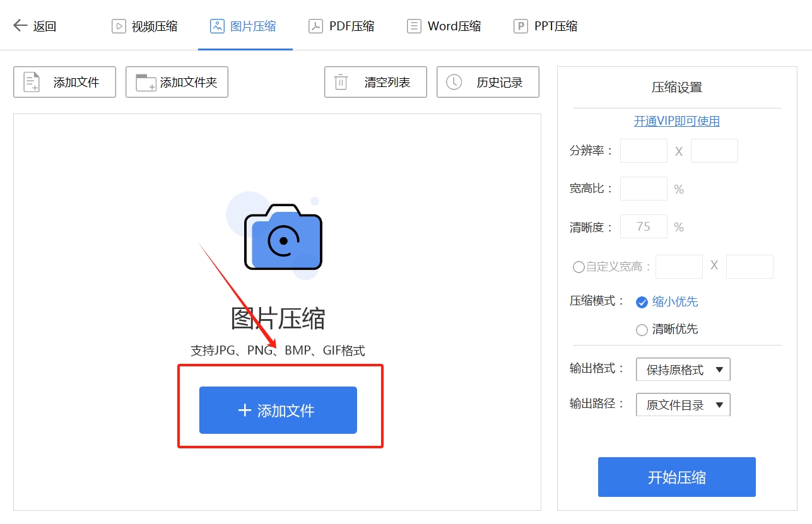
Task: Click the 输出格式： label
Action: (597, 368)
